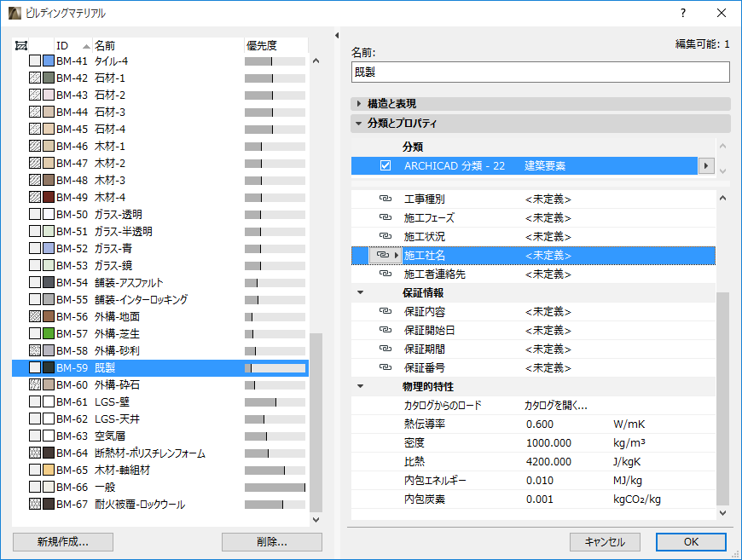Click link icon beside 保証内容
742x560 pixels.
(x=385, y=311)
